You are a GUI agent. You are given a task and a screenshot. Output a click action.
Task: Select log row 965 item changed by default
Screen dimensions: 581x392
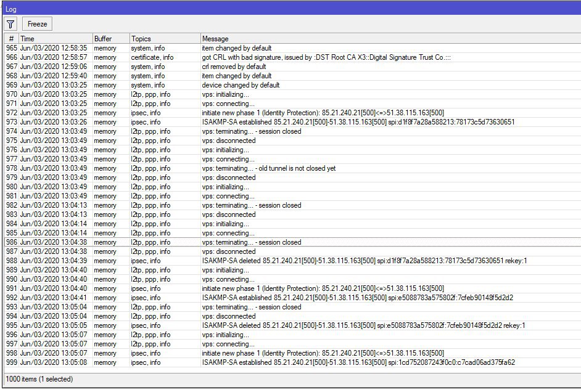click(x=293, y=48)
